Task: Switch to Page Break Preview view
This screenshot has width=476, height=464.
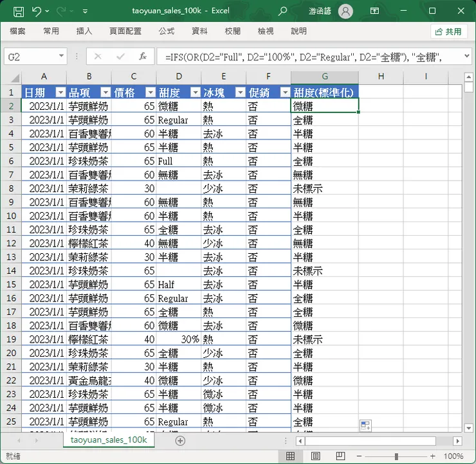Action: point(339,456)
